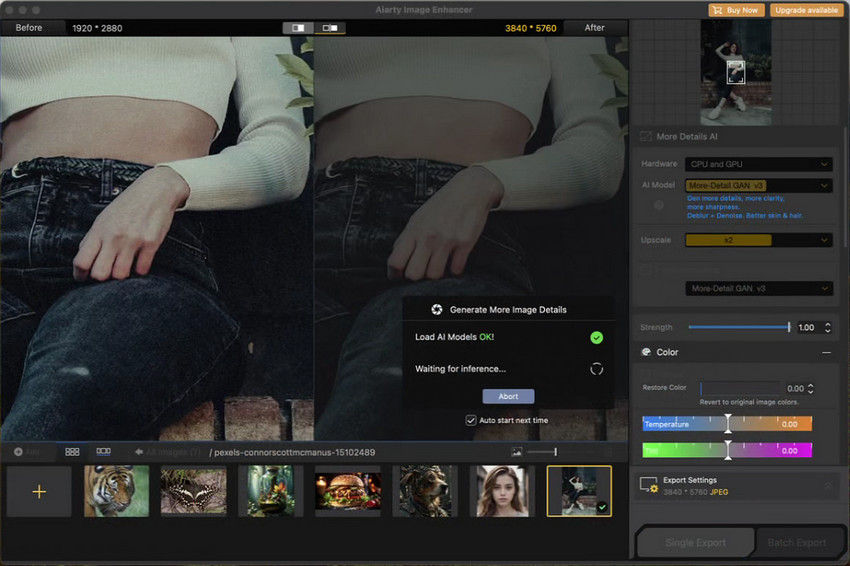The image size is (850, 566).
Task: Select the glass jar thumbnail
Action: 271,491
